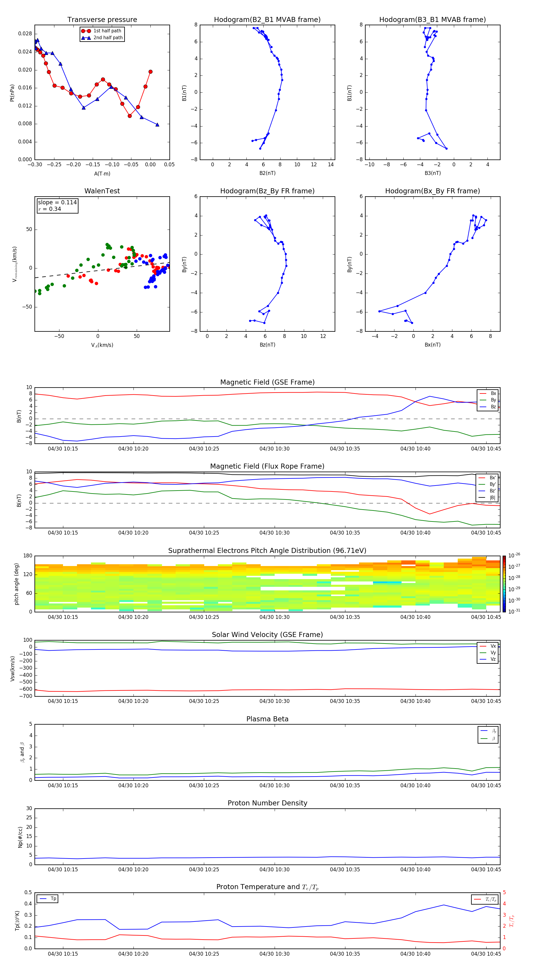Select "Bz'" in Flux Rope legend
535x980 pixels.
[488, 491]
